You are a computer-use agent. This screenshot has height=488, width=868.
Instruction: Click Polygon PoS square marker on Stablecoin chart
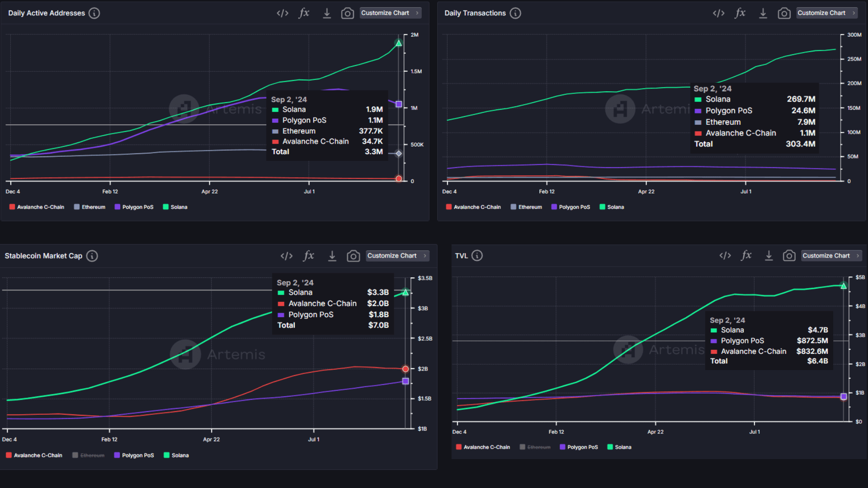(406, 381)
